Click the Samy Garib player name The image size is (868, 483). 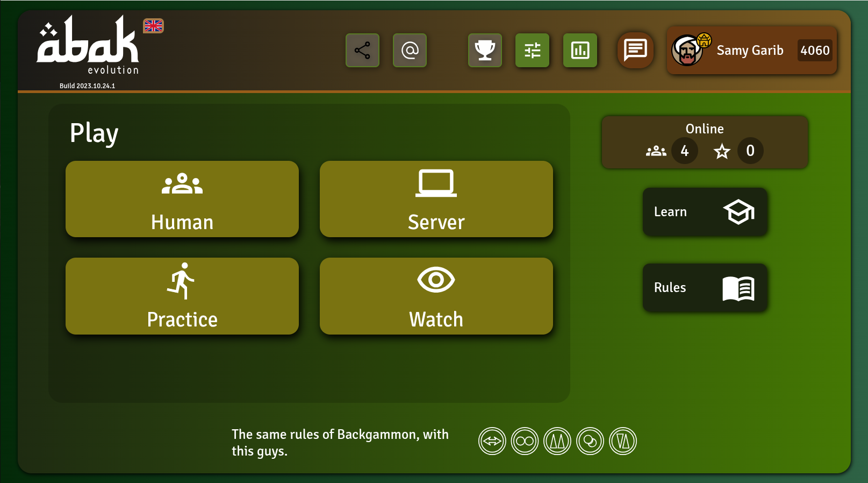750,51
